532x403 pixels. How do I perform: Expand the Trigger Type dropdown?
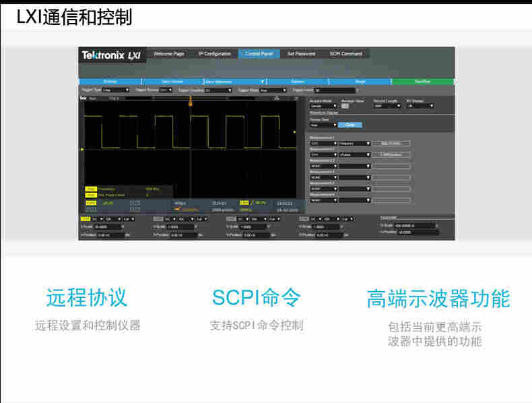[117, 90]
